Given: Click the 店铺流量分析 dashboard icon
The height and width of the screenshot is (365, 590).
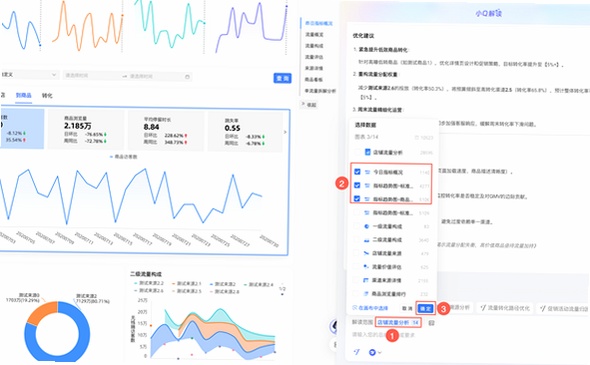Looking at the screenshot, I should click(x=368, y=152).
